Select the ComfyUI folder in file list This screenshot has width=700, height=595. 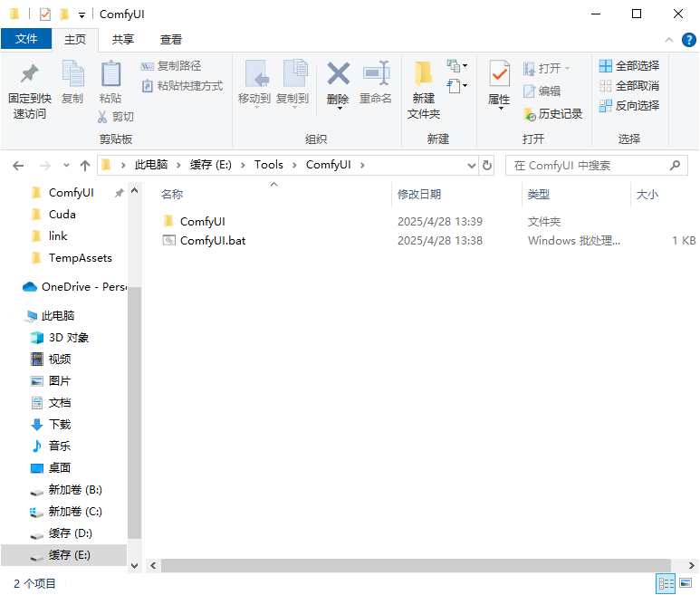coord(202,221)
